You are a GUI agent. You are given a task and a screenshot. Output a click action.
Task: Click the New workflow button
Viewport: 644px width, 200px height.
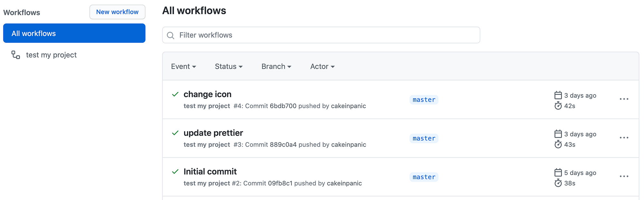click(118, 12)
